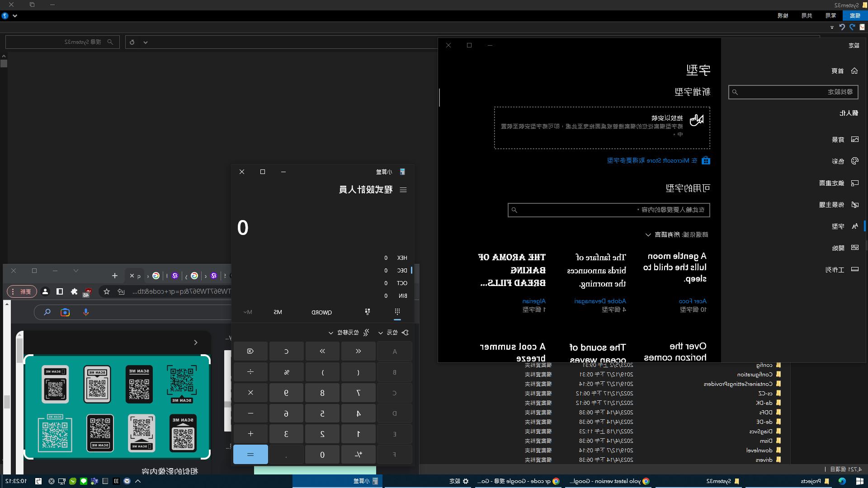Viewport: 868px width, 488px height.
Task: Open Explorer help question mark icon
Action: coord(5,15)
